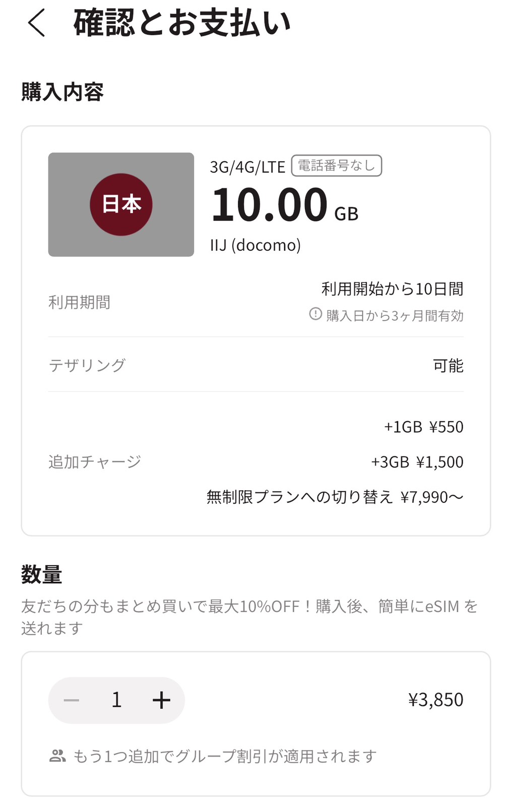This screenshot has width=512, height=812.
Task: Decrease quantity with the minus button
Action: tap(72, 700)
